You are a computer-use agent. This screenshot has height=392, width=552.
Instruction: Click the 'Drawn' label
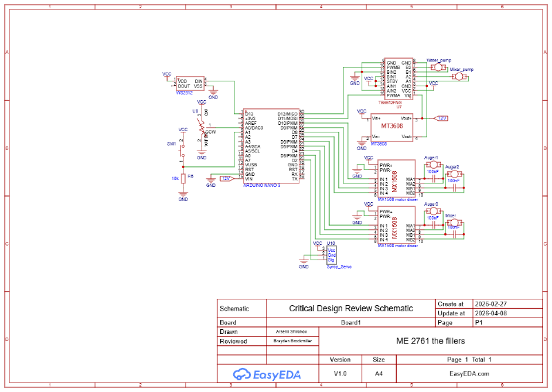click(228, 332)
